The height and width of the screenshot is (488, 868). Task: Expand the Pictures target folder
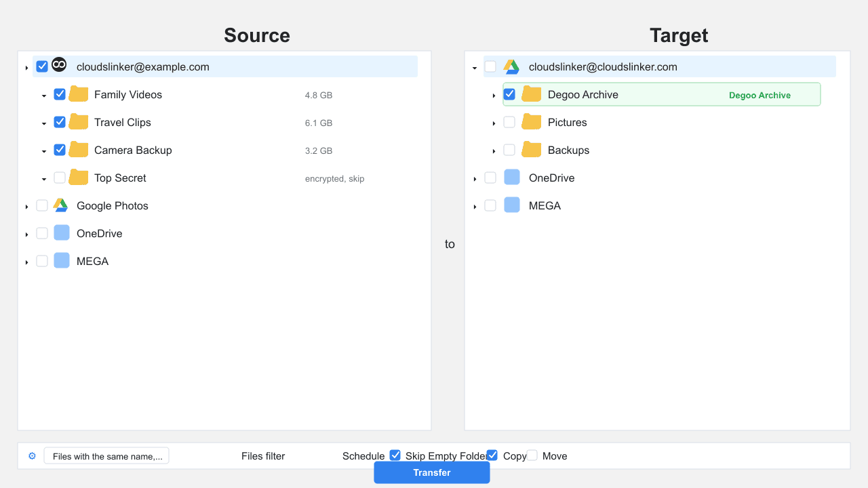tap(494, 123)
